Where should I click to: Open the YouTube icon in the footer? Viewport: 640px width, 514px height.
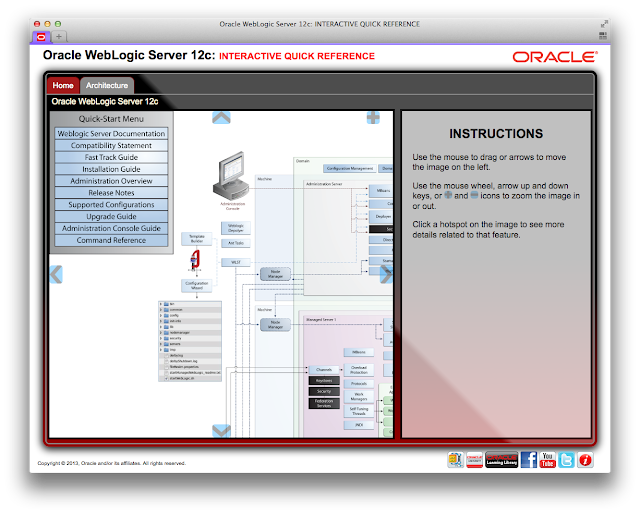tap(548, 460)
